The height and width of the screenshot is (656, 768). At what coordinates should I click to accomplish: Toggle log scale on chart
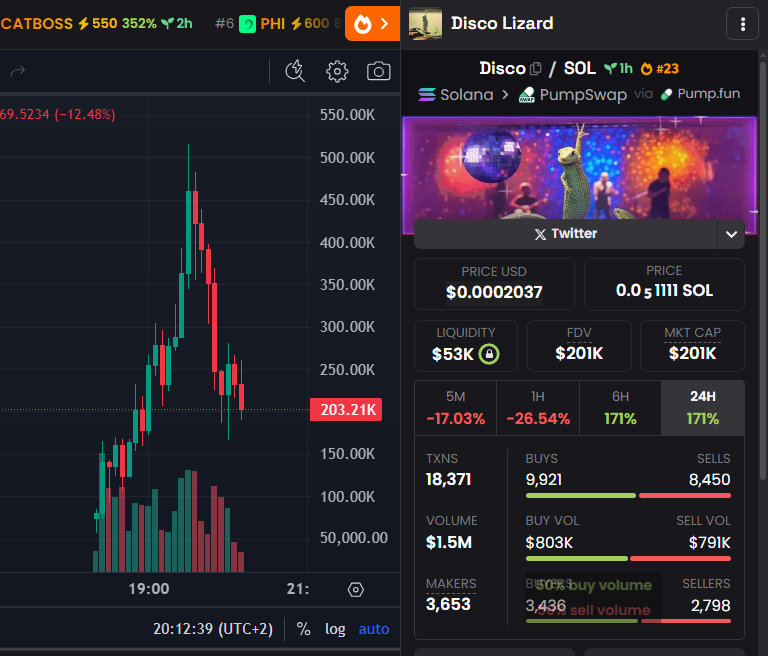click(x=335, y=629)
